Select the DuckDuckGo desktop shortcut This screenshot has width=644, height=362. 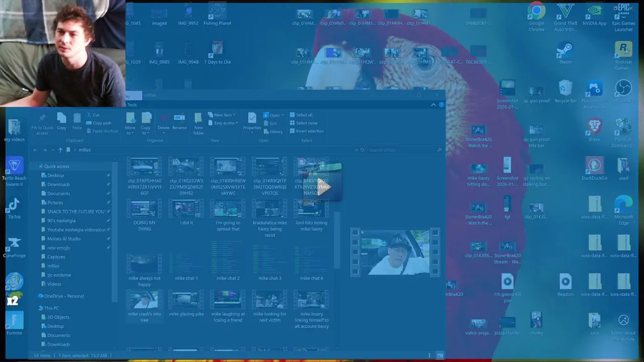pyautogui.click(x=594, y=169)
